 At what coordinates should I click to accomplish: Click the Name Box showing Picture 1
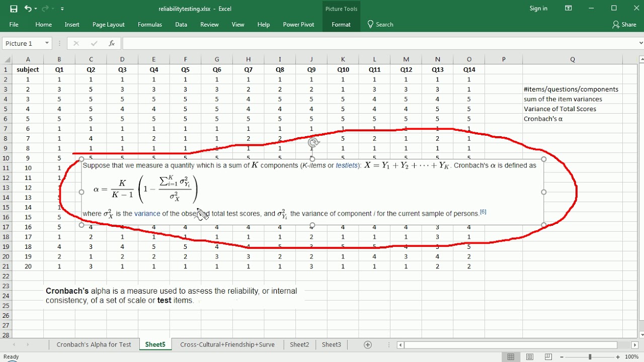coord(23,43)
